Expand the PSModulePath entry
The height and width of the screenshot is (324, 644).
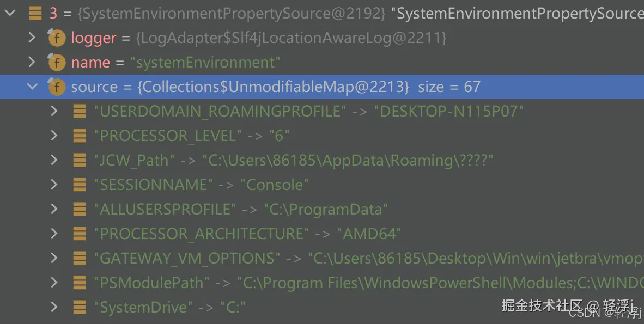point(54,283)
